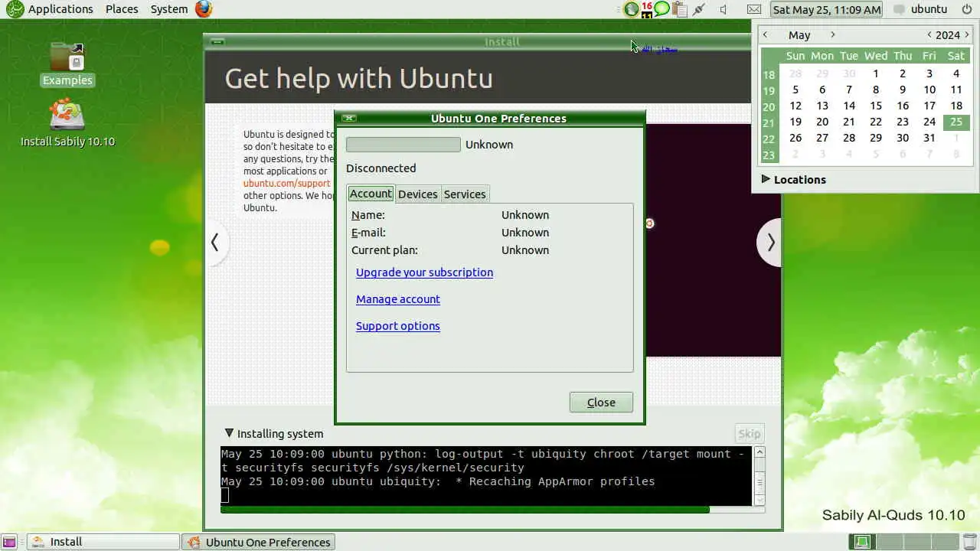
Task: Open the Examples desktop folder
Action: [x=67, y=64]
